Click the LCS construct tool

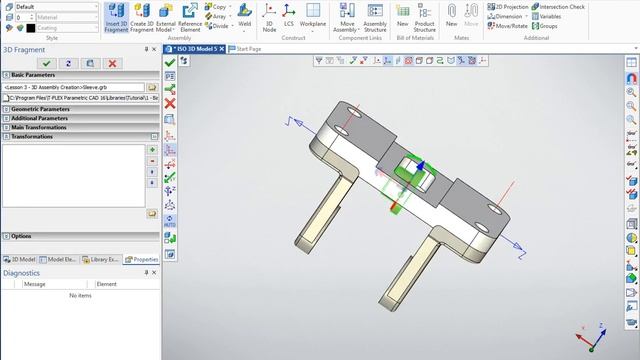(x=289, y=15)
